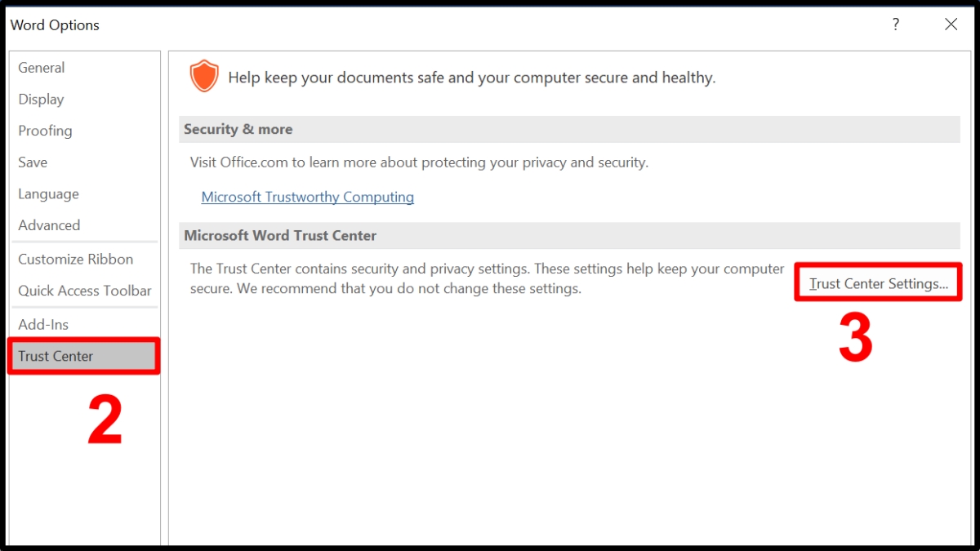Click the 'Help keep your documents safe' heading
This screenshot has width=980, height=551.
pyautogui.click(x=471, y=78)
